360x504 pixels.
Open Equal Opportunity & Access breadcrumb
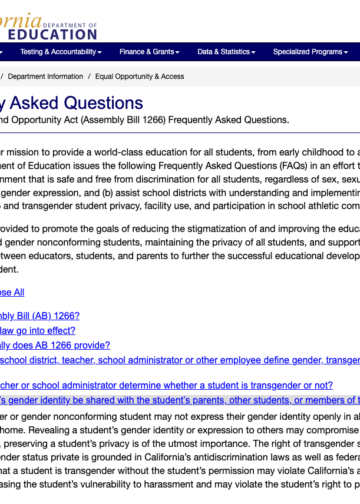click(140, 76)
